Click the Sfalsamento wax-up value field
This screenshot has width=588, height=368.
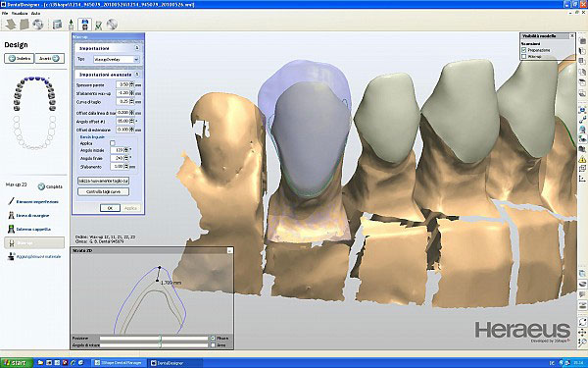(122, 93)
